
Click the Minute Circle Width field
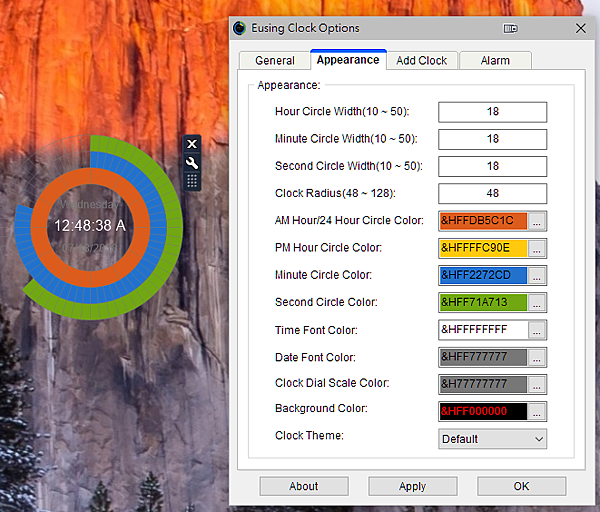[492, 139]
